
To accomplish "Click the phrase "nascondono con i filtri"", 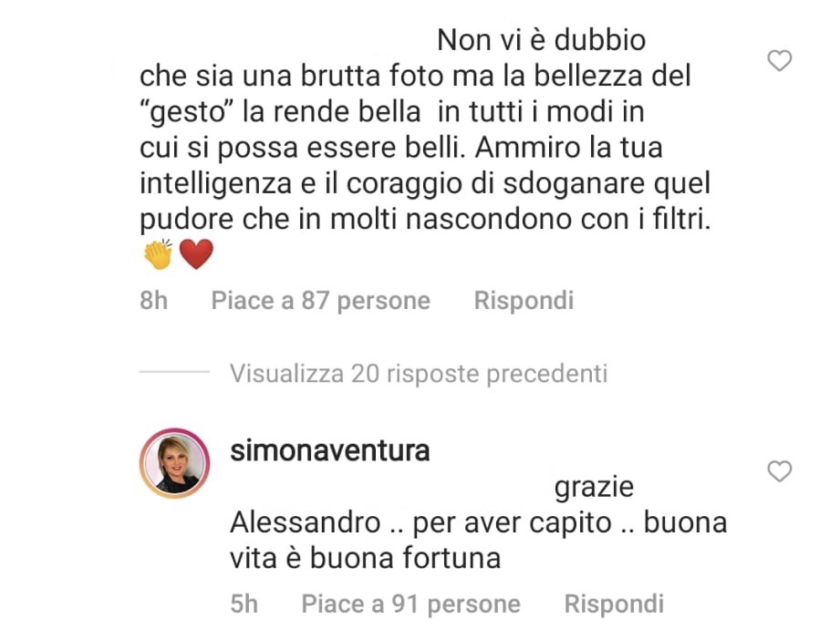I will click(x=558, y=219).
